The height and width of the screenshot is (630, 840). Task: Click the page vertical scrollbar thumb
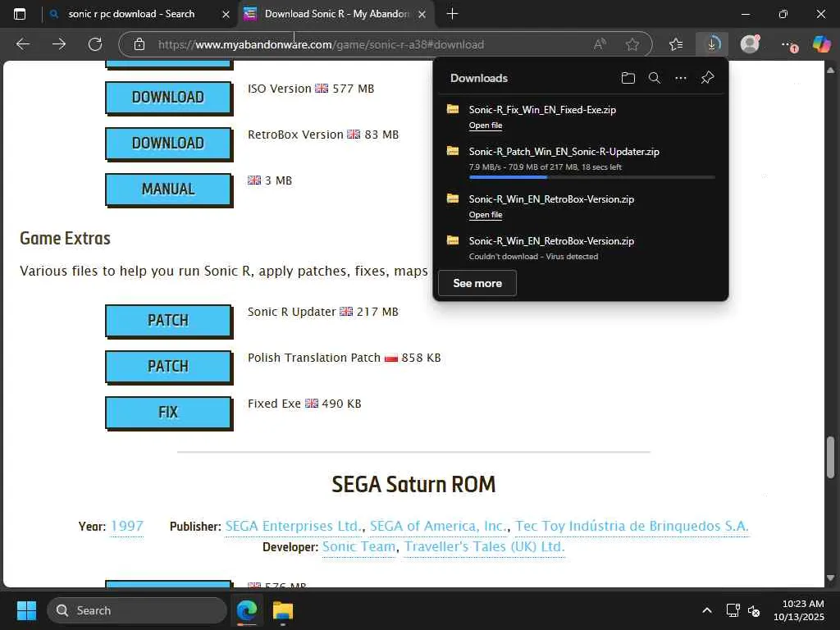[830, 458]
